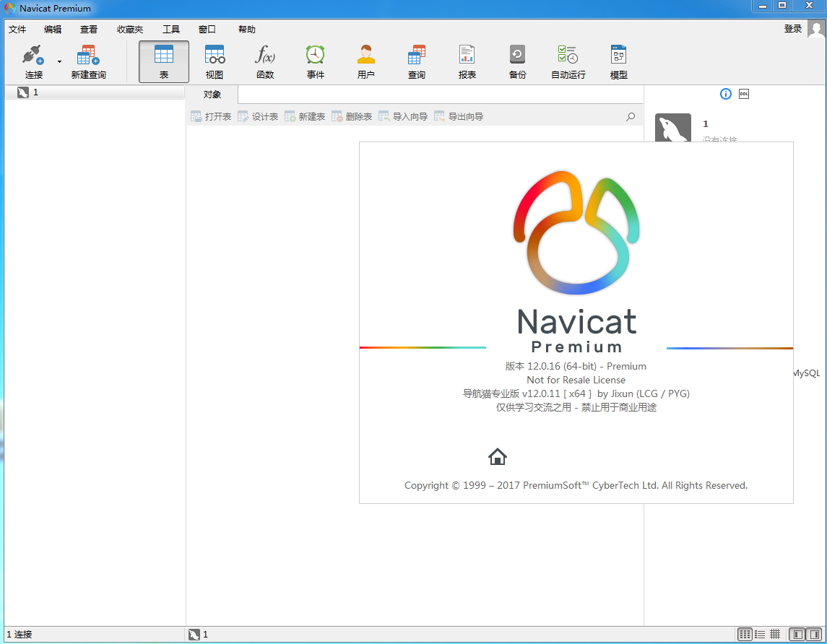This screenshot has width=827, height=644.
Task: Maximize the Navicat Premium window
Action: click(783, 6)
